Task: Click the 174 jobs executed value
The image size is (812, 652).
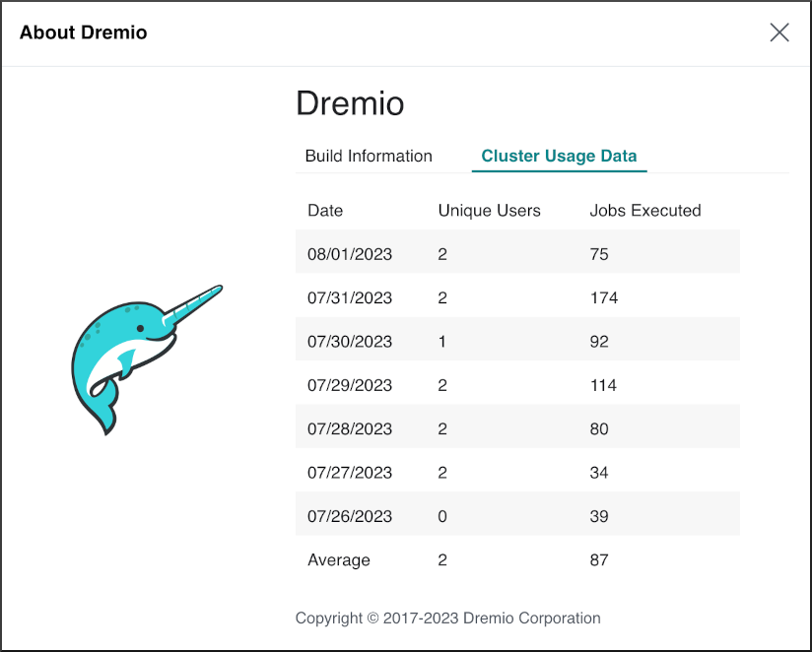Action: 603,297
